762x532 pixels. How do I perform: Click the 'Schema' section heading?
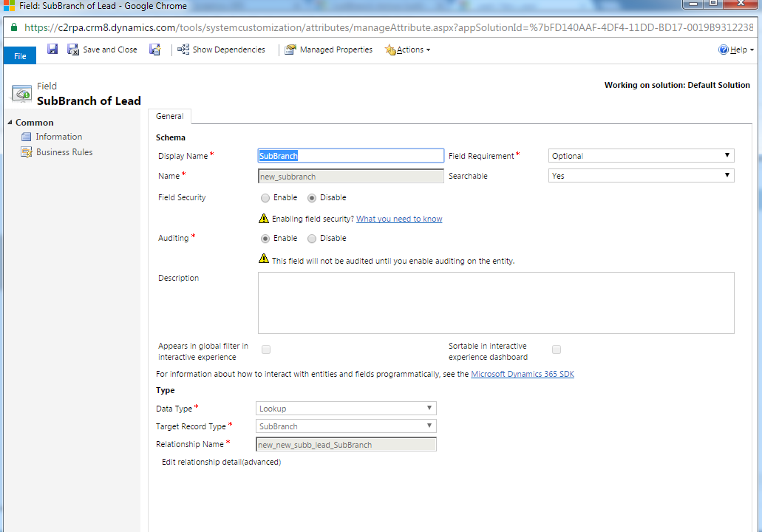tap(171, 137)
